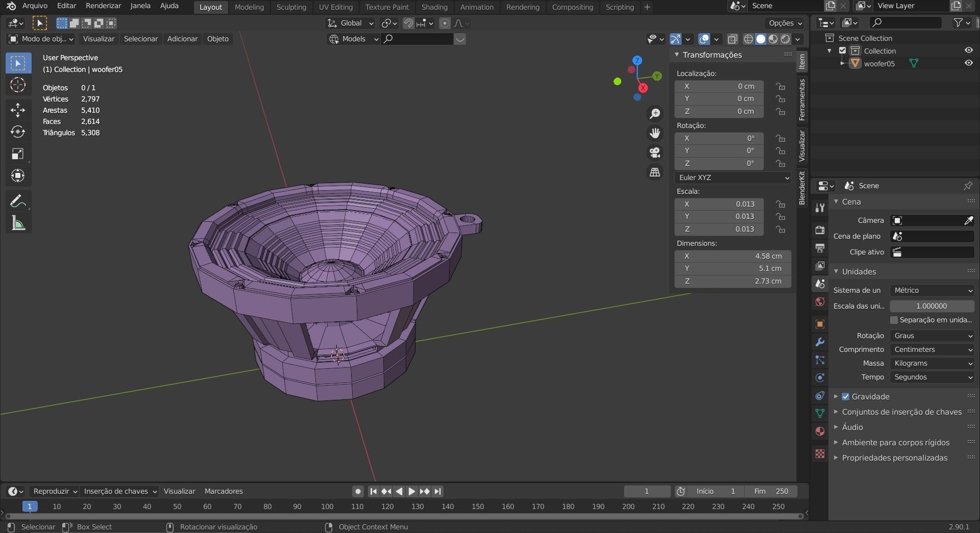Open the Modo de objeto mode dropdown
This screenshot has height=533, width=980.
pyautogui.click(x=41, y=39)
